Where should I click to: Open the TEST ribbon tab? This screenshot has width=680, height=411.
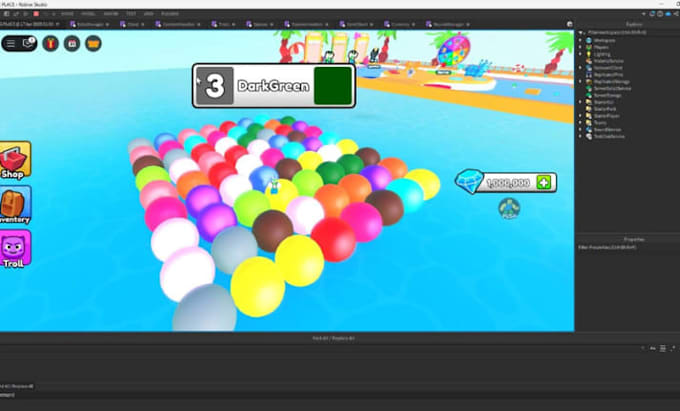(131, 14)
